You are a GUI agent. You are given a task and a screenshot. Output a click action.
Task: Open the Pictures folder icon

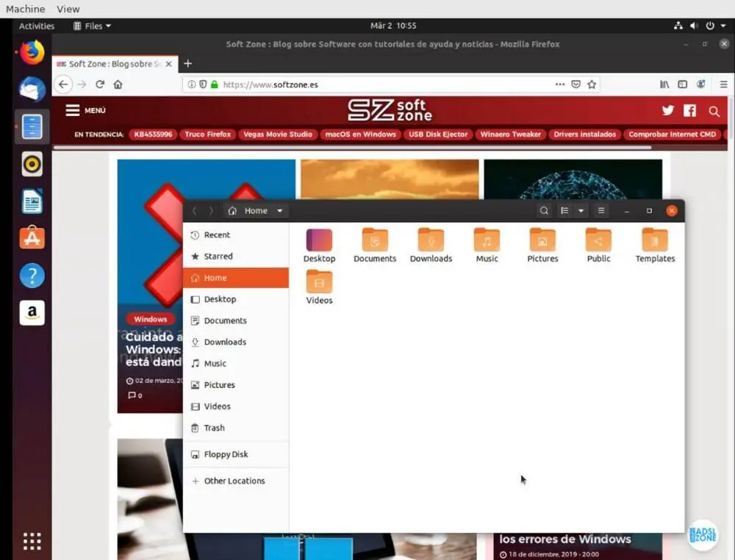(x=543, y=245)
